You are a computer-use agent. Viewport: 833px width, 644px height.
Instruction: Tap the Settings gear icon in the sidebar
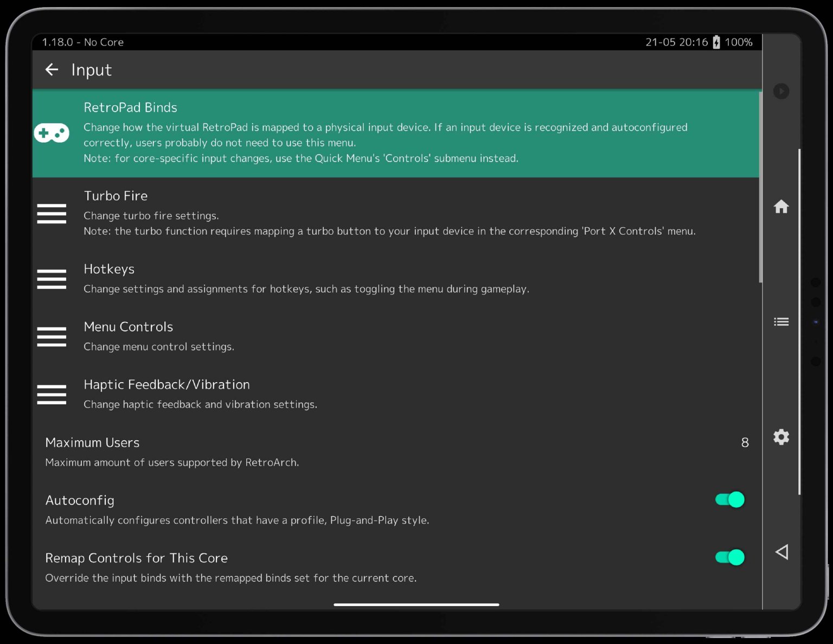pyautogui.click(x=781, y=437)
